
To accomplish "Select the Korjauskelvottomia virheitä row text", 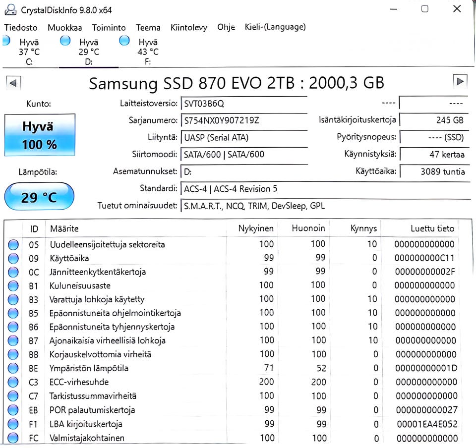I will 100,354.
